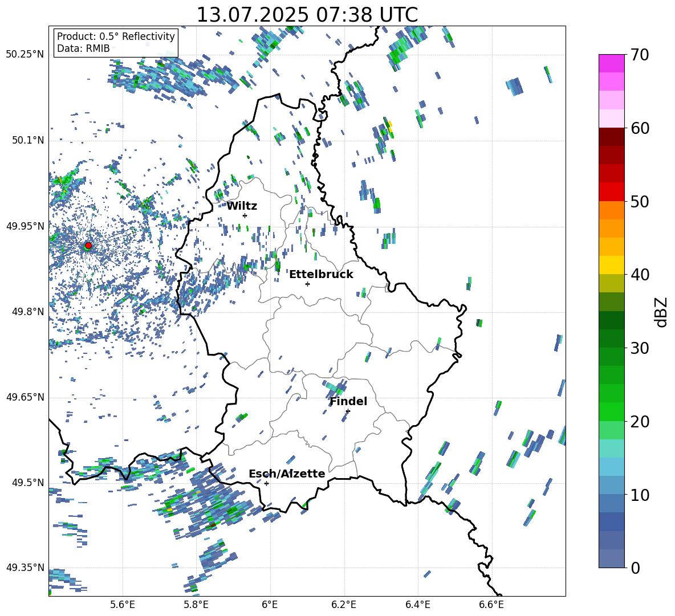Click the colorbar tick label 30
Viewport: 675px width, 616px height.
(x=640, y=348)
